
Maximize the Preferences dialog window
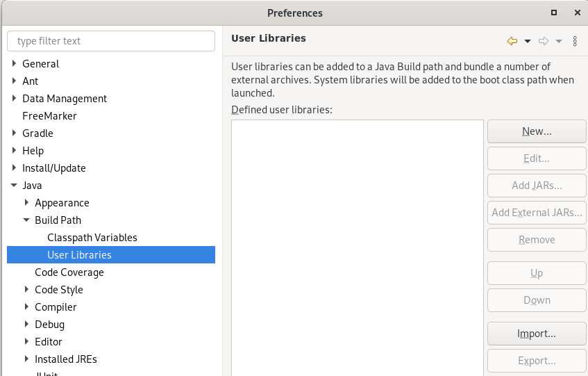[554, 13]
